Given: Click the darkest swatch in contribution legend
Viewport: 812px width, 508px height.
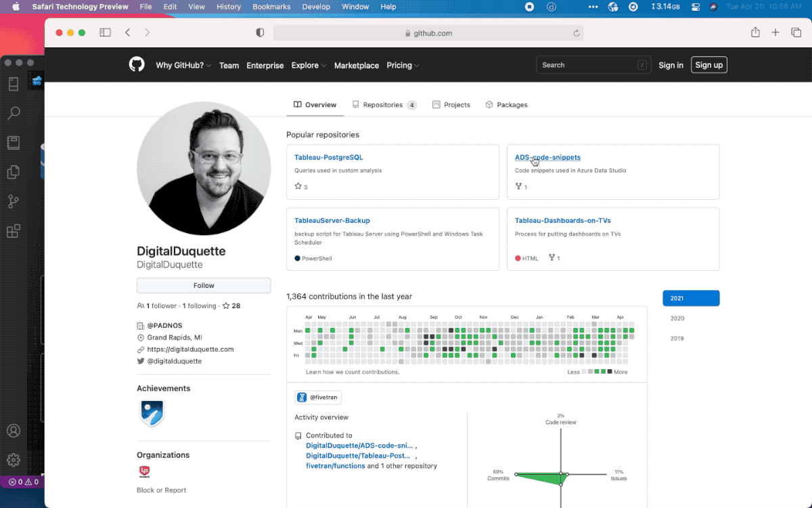Looking at the screenshot, I should tap(610, 372).
